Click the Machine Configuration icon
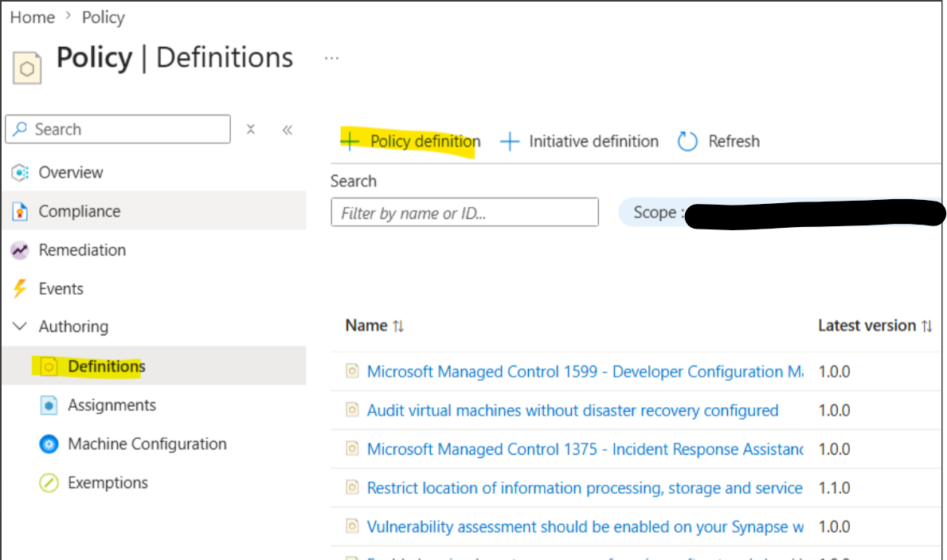The height and width of the screenshot is (560, 947). tap(49, 444)
